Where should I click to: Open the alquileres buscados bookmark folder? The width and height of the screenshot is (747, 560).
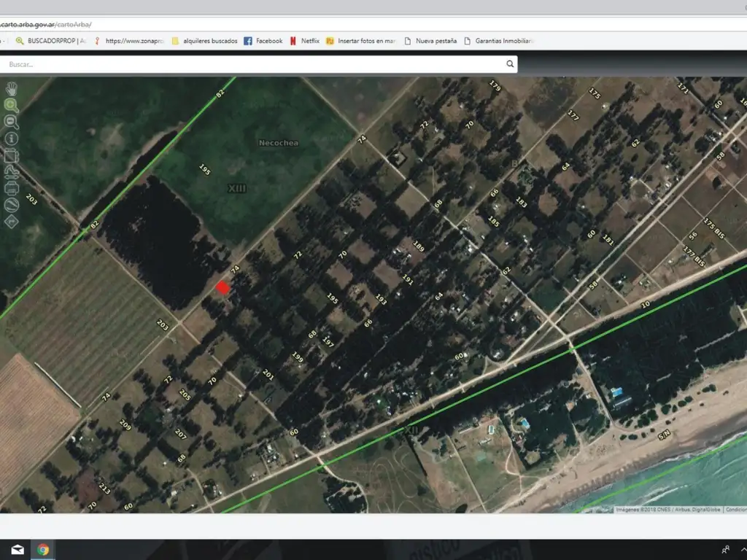point(204,41)
